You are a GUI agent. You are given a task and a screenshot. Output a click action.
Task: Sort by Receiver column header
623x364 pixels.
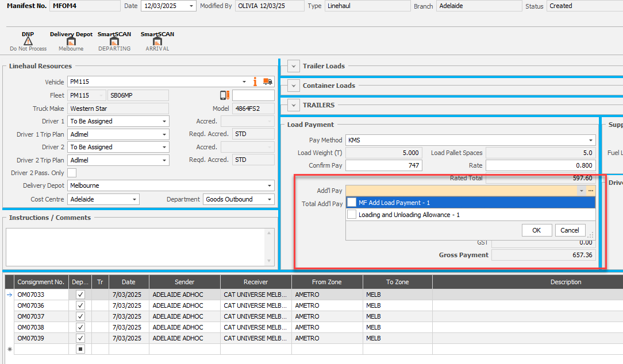tap(256, 282)
